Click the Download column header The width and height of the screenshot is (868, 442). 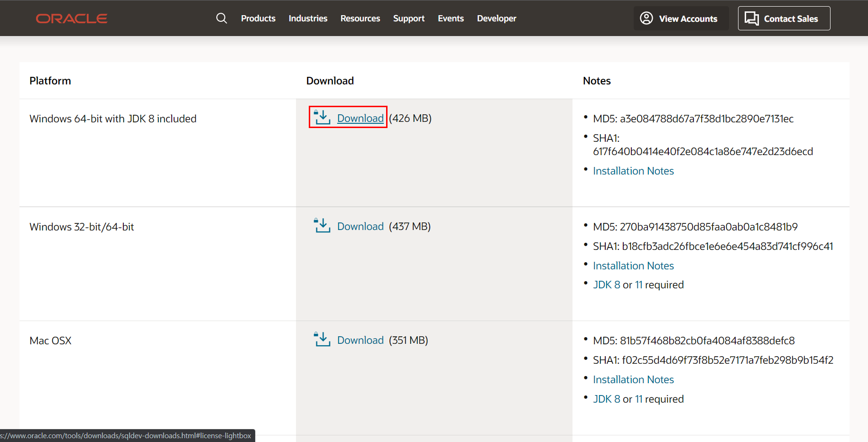point(330,81)
